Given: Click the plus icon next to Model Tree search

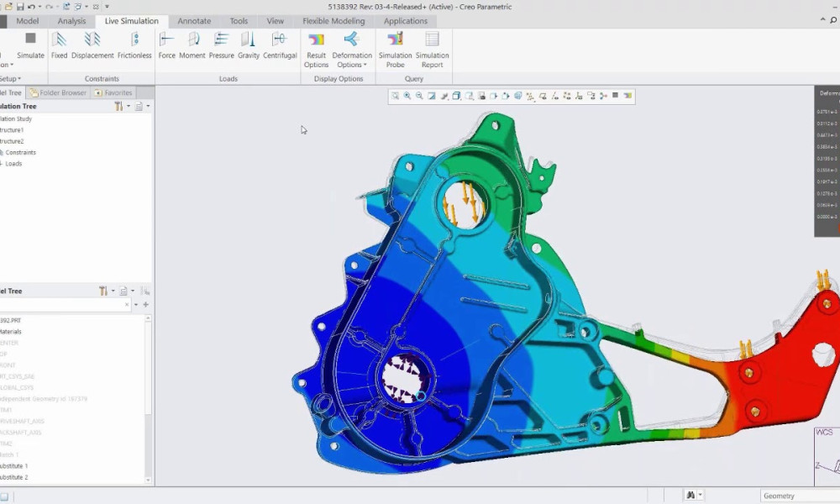Looking at the screenshot, I should (145, 305).
